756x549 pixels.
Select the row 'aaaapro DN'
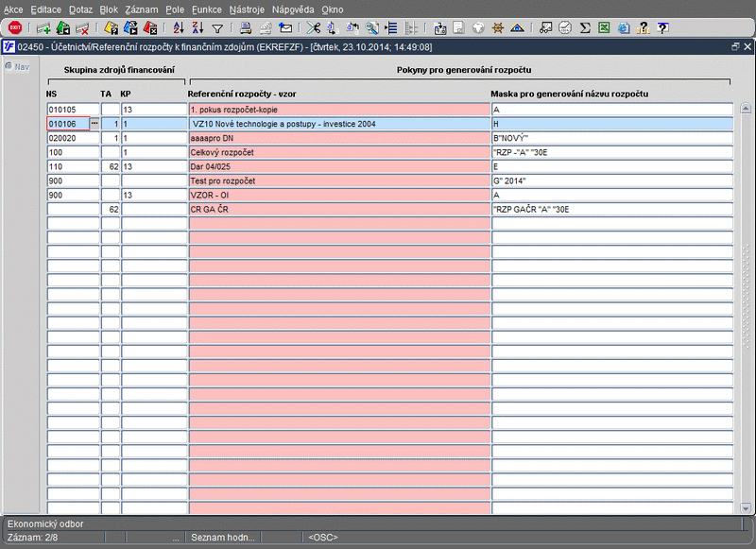pyautogui.click(x=339, y=138)
